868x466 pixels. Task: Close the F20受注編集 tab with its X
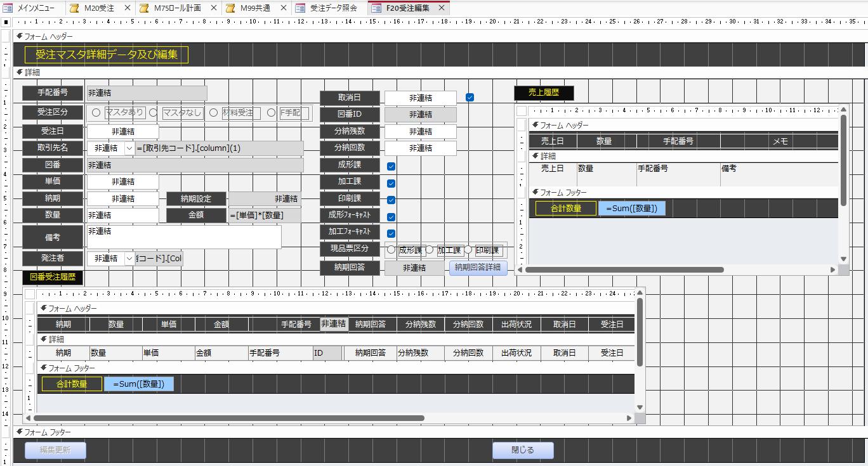[x=441, y=8]
